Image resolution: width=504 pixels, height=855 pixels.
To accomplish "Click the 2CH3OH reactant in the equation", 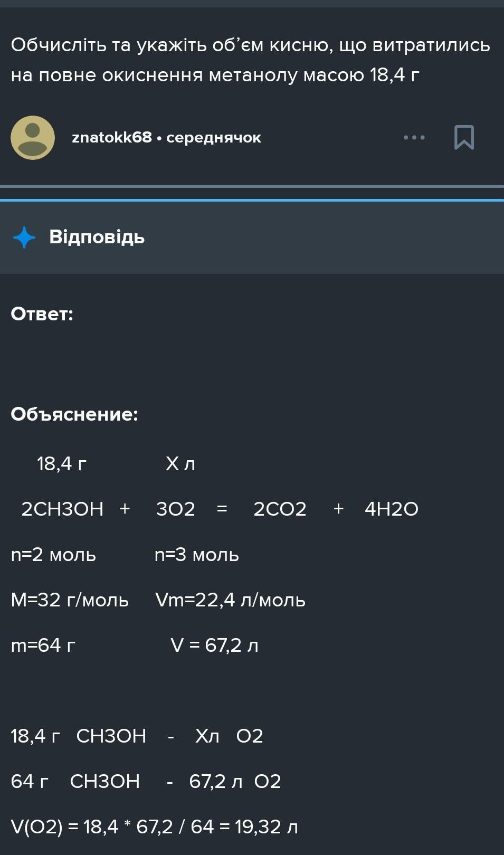I will (62, 509).
